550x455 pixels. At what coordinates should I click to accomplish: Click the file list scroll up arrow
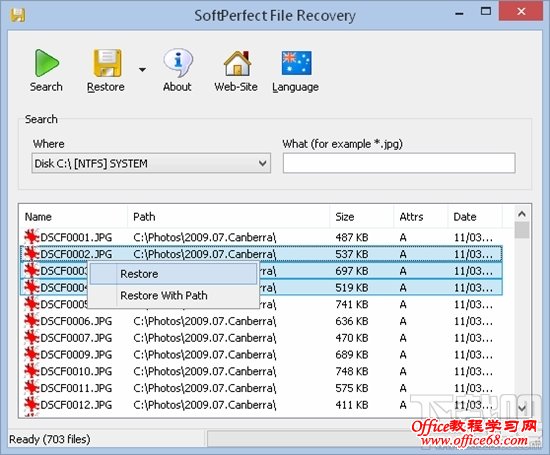(x=522, y=214)
